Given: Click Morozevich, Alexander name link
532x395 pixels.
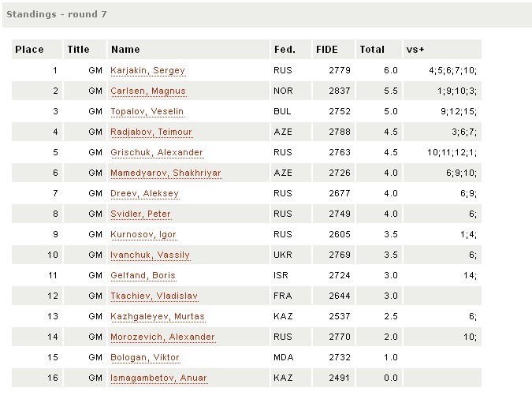Looking at the screenshot, I should click(163, 337).
